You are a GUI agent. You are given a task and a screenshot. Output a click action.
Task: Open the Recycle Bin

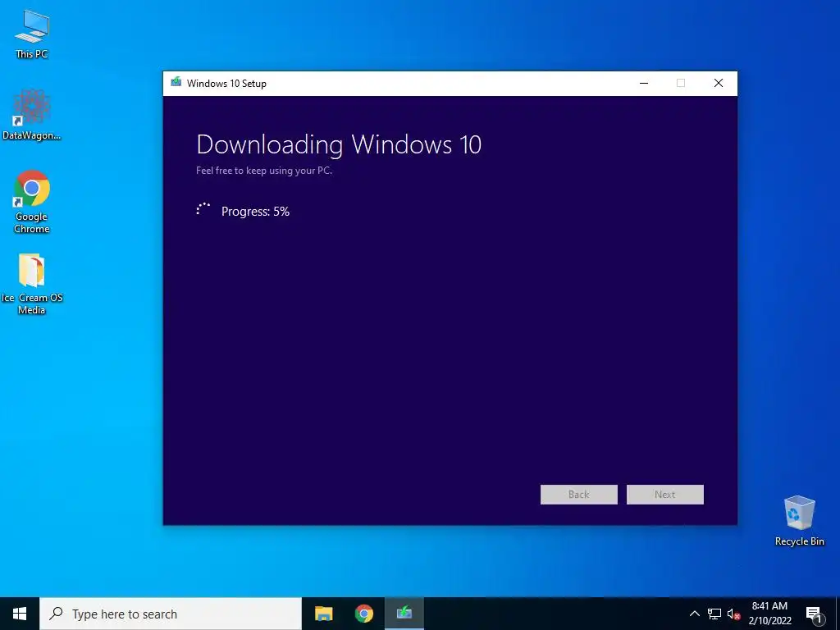[799, 520]
